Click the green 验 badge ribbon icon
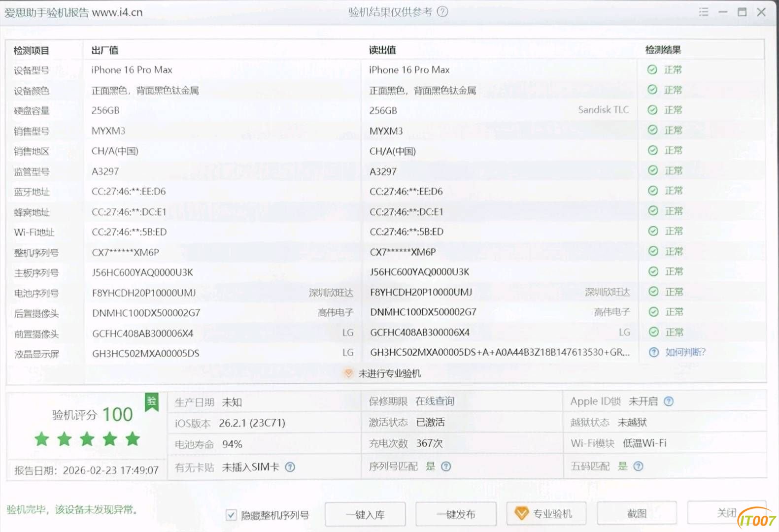This screenshot has width=779, height=532. (152, 402)
